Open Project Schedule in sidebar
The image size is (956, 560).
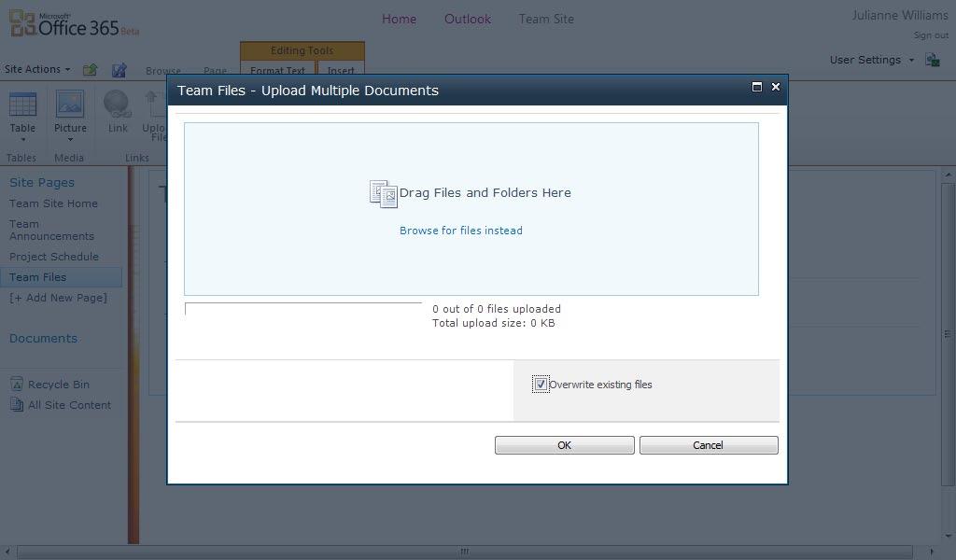tap(53, 257)
